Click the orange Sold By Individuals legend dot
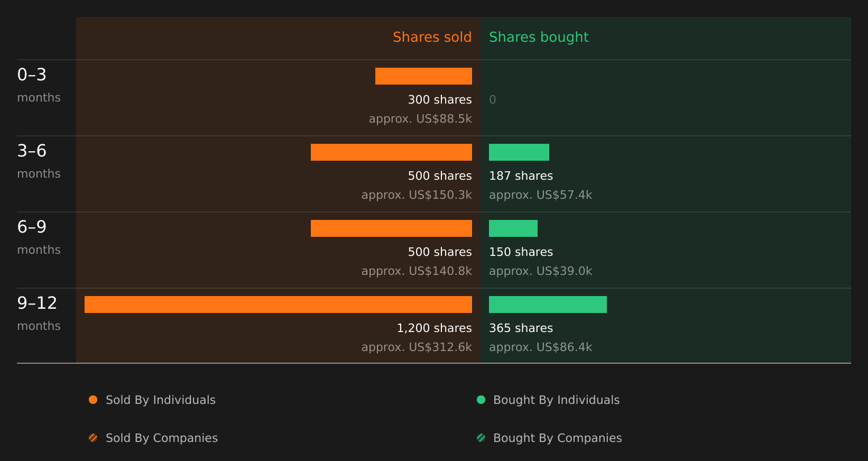The height and width of the screenshot is (461, 868). pos(93,400)
